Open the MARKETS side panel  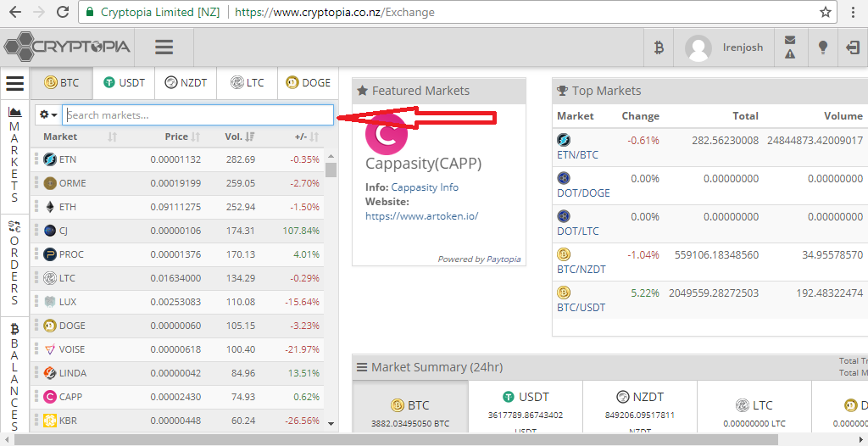pos(15,157)
